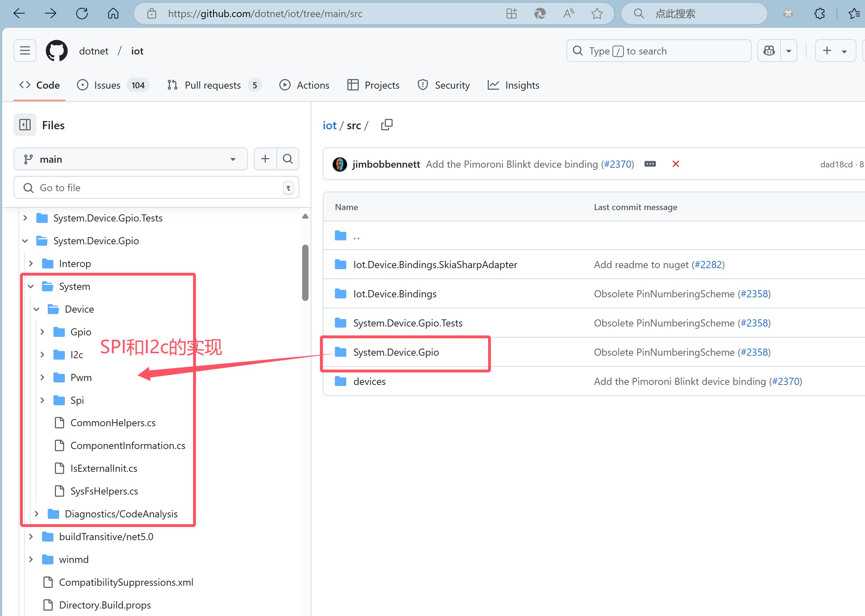
Task: Collapse the Device folder
Action: coord(37,309)
